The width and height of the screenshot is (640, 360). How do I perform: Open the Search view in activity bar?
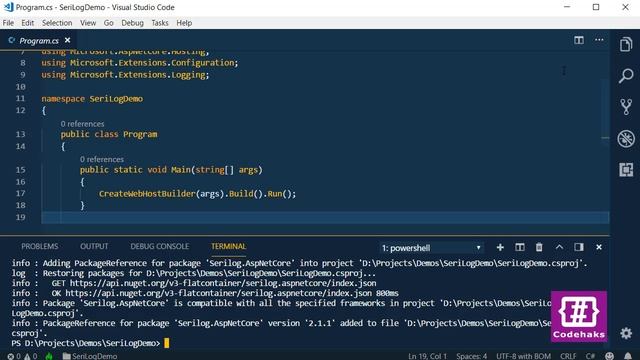pos(626,76)
